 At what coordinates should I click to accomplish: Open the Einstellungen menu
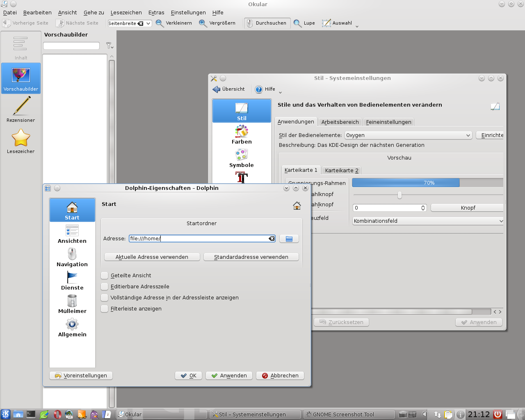(x=188, y=13)
